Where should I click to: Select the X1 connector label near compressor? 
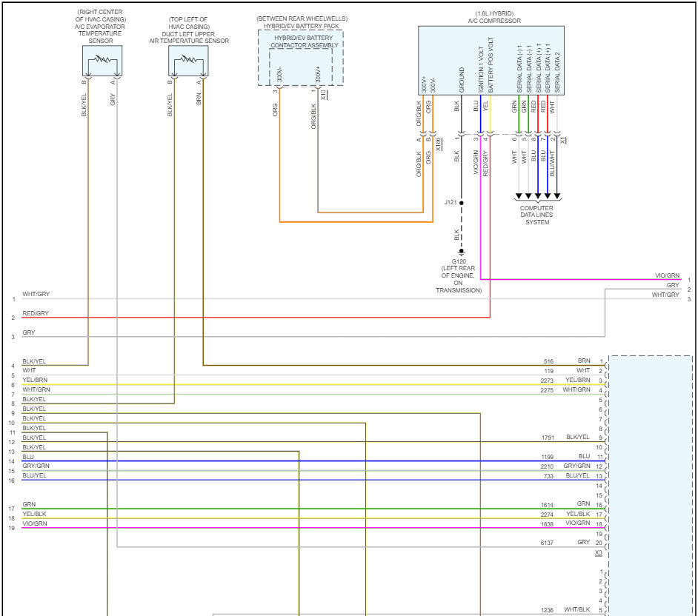click(563, 140)
